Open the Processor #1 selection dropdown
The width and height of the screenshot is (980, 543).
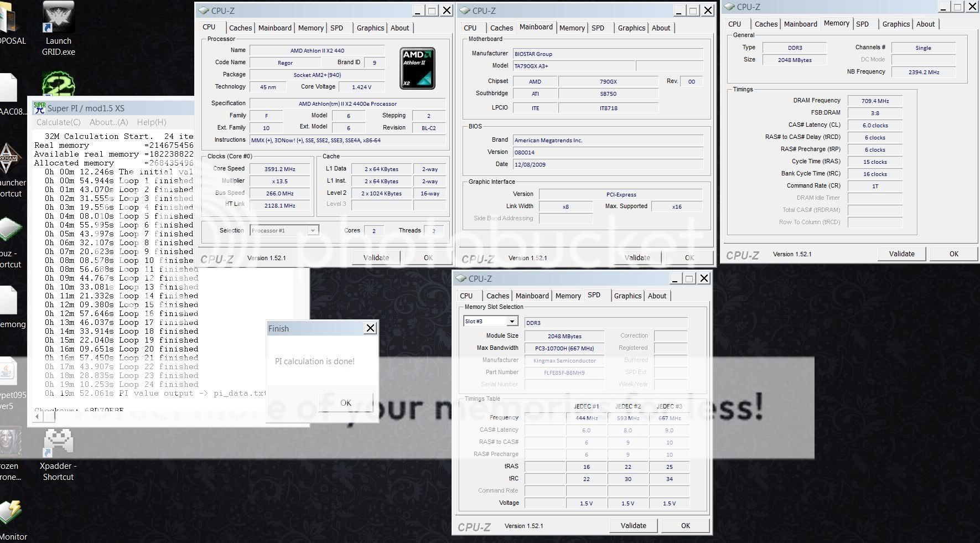[313, 230]
